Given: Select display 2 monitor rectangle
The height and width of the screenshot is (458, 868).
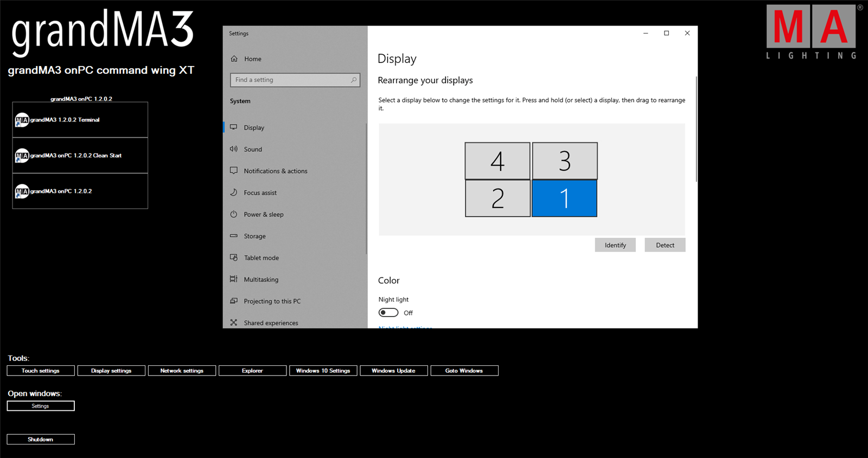Looking at the screenshot, I should coord(497,198).
